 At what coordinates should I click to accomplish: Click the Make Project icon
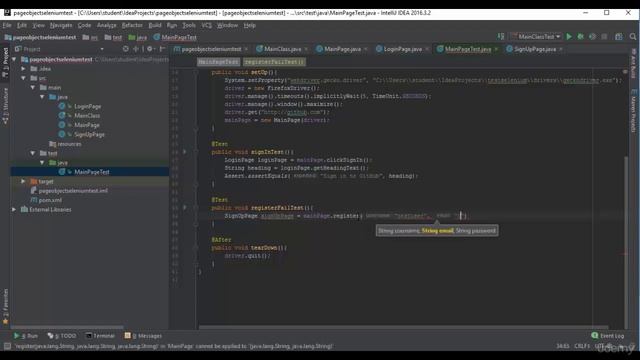tap(501, 37)
